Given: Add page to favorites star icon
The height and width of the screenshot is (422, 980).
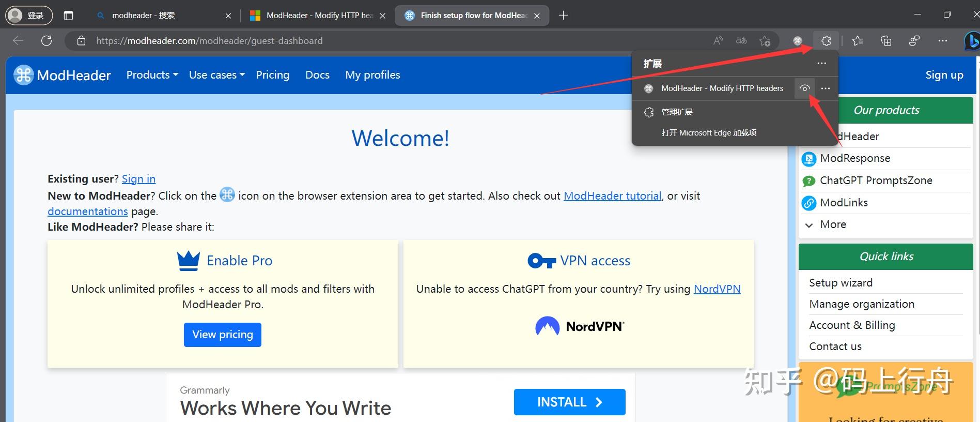Looking at the screenshot, I should click(765, 41).
